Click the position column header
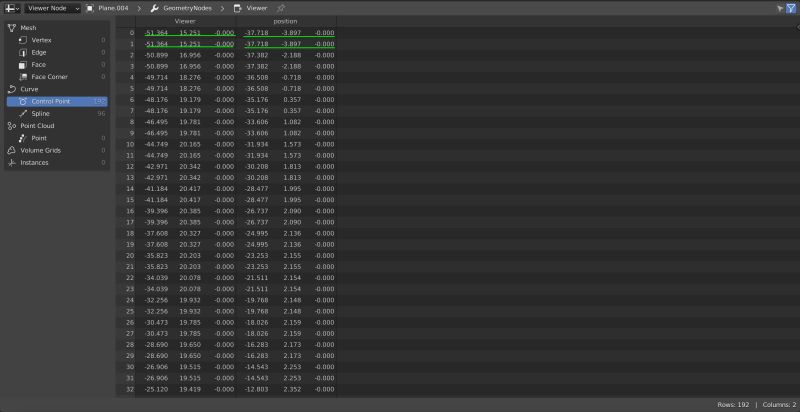800x412 pixels. click(286, 21)
